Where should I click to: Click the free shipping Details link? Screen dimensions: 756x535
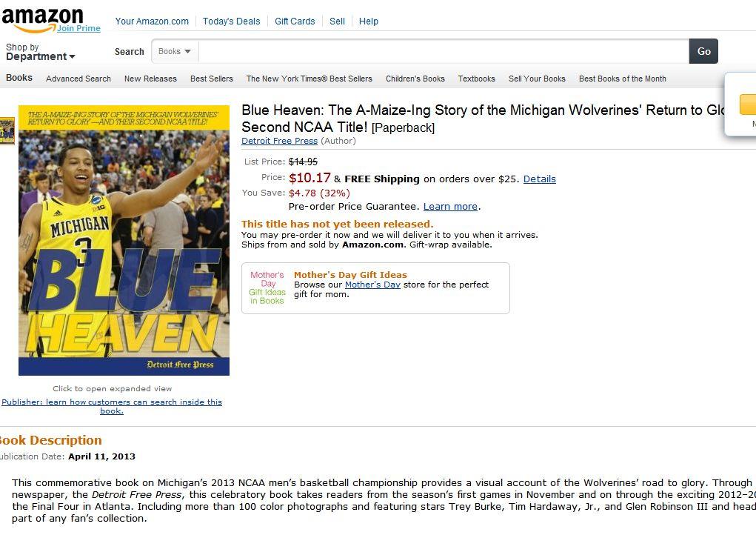[540, 179]
